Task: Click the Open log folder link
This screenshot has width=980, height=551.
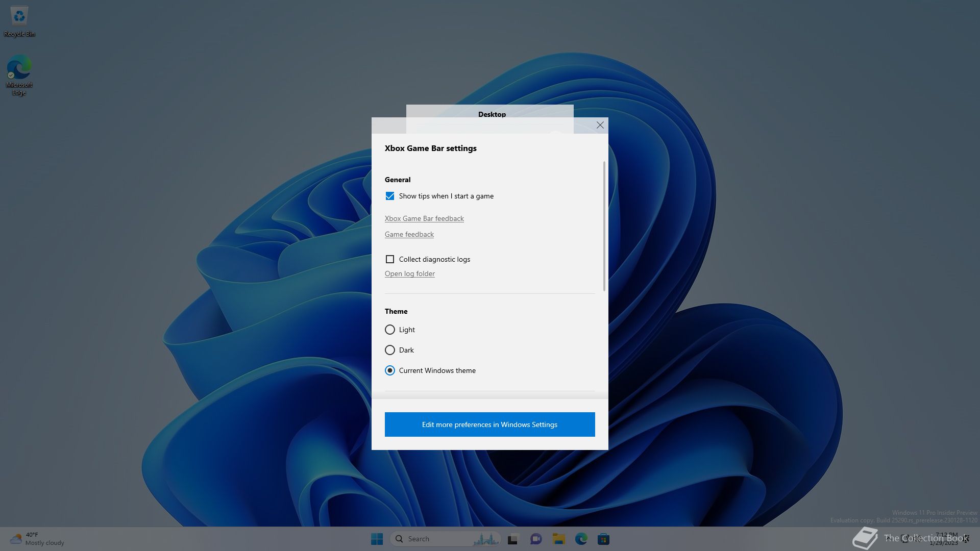Action: tap(409, 273)
